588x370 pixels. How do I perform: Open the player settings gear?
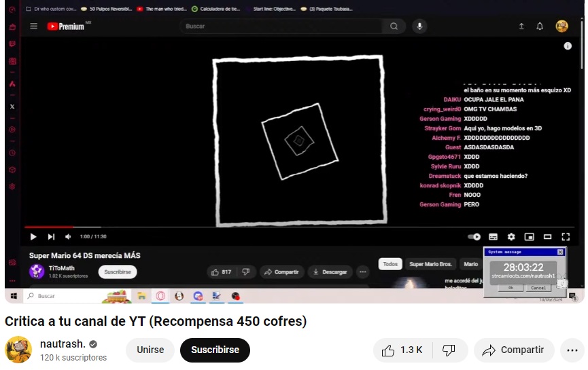pyautogui.click(x=511, y=237)
